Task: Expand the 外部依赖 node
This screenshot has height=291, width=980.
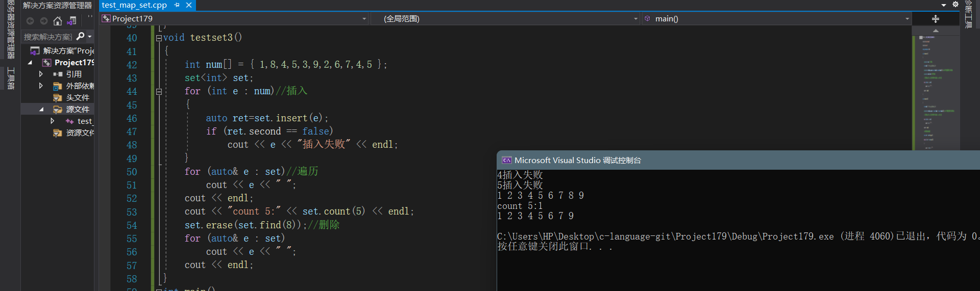Action: [x=41, y=86]
